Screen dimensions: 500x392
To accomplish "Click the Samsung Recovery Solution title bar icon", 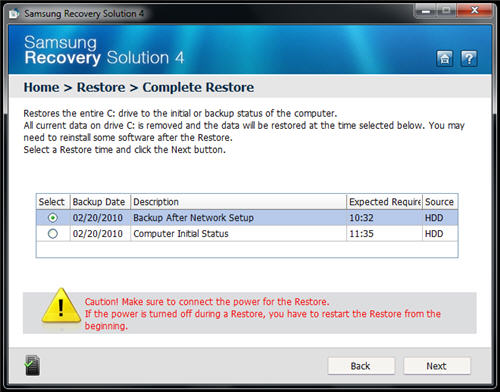I will (x=14, y=14).
